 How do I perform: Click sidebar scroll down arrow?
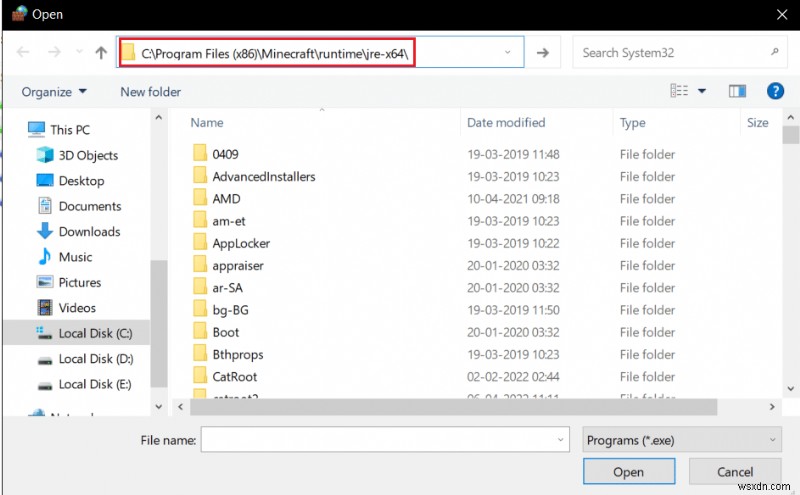click(159, 407)
